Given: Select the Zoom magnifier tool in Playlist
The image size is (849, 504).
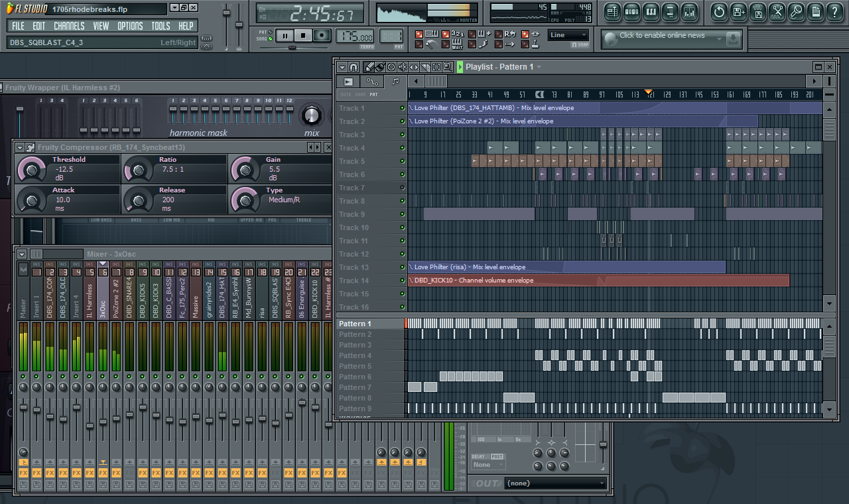Looking at the screenshot, I should (x=448, y=67).
